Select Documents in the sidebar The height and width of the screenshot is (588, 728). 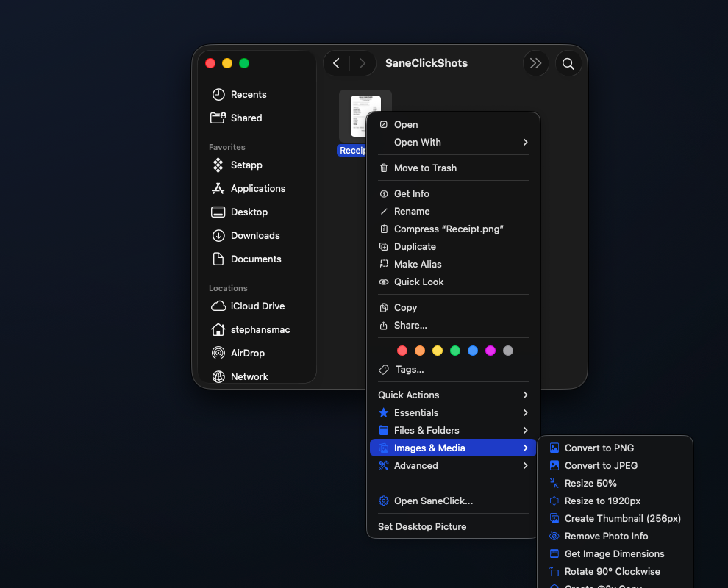[x=257, y=259]
